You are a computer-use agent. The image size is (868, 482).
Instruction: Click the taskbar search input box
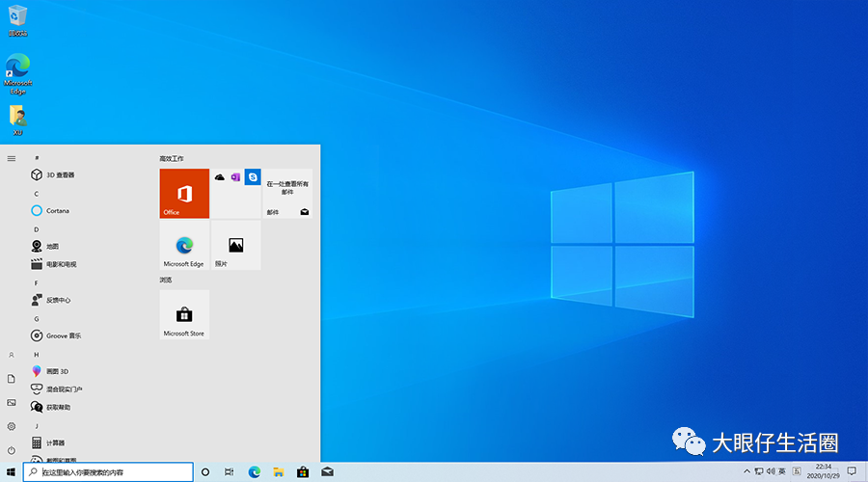click(108, 472)
